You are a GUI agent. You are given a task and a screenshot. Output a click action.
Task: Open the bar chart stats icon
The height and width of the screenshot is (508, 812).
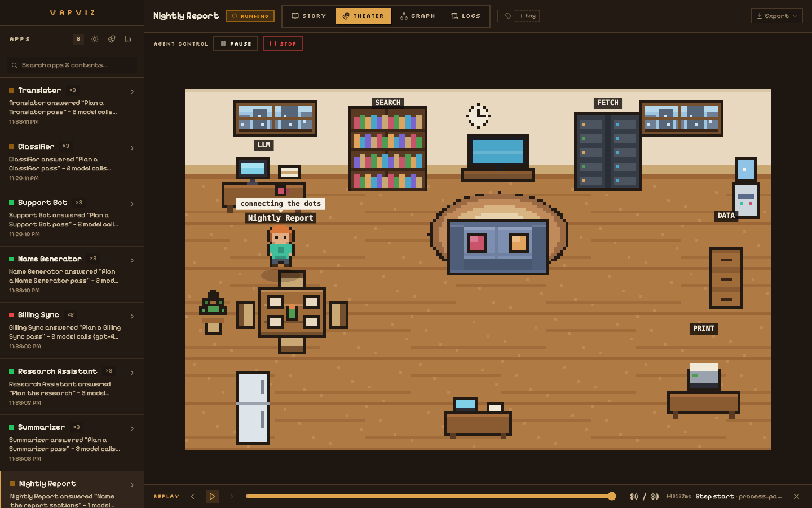pyautogui.click(x=128, y=39)
